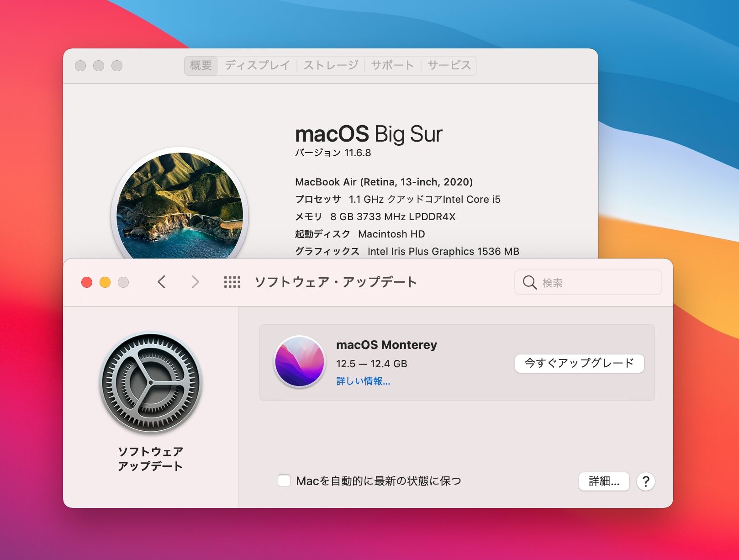Click the メモリ label
This screenshot has width=739, height=560.
click(308, 217)
